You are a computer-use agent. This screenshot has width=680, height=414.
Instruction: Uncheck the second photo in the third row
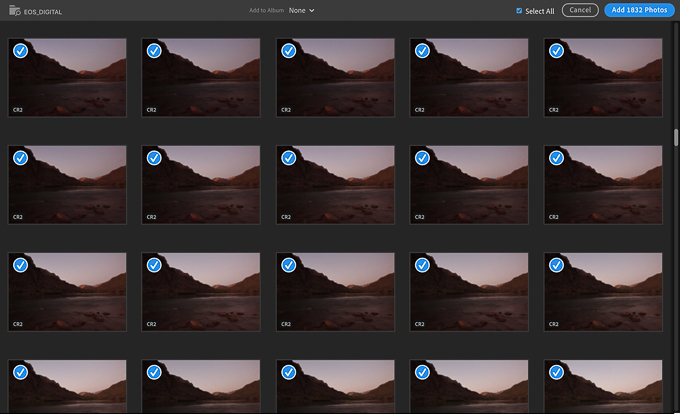pyautogui.click(x=154, y=265)
